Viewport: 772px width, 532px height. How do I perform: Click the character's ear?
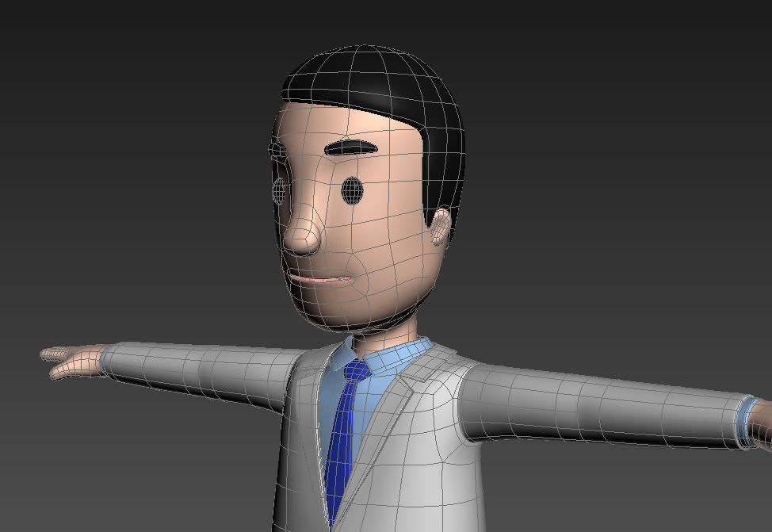(440, 226)
